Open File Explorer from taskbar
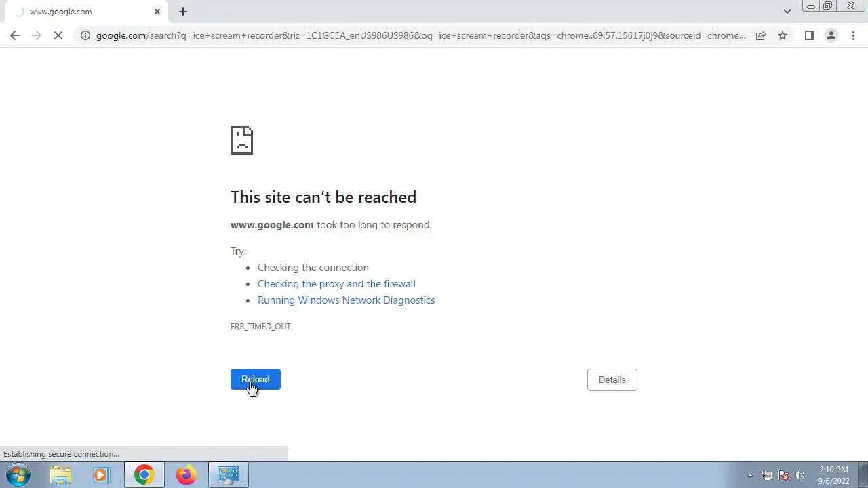Viewport: 868px width, 488px height. tap(60, 475)
